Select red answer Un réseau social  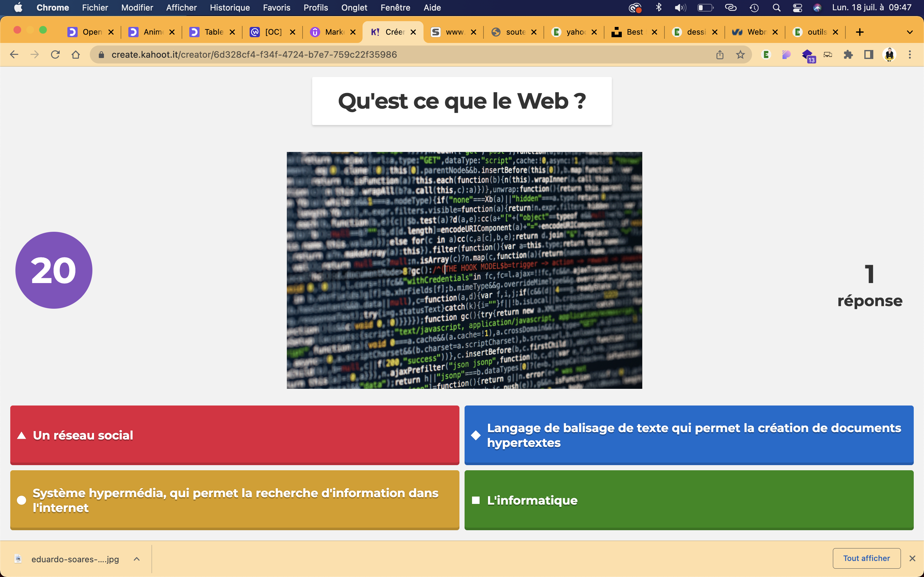click(235, 435)
